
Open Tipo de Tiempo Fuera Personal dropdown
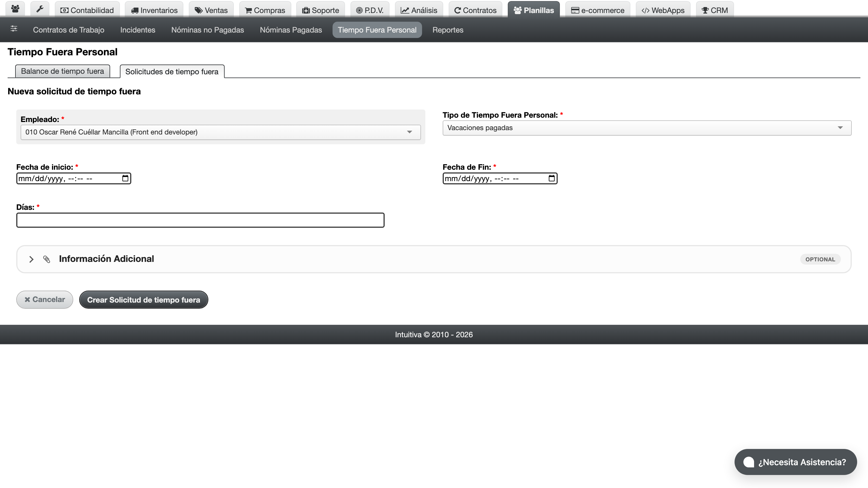pos(647,128)
